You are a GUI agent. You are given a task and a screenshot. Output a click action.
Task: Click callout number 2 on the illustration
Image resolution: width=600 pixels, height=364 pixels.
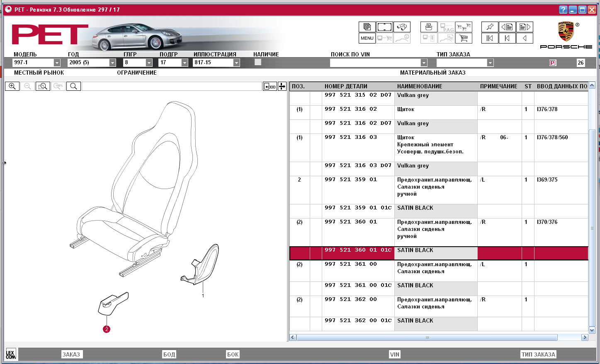[107, 329]
